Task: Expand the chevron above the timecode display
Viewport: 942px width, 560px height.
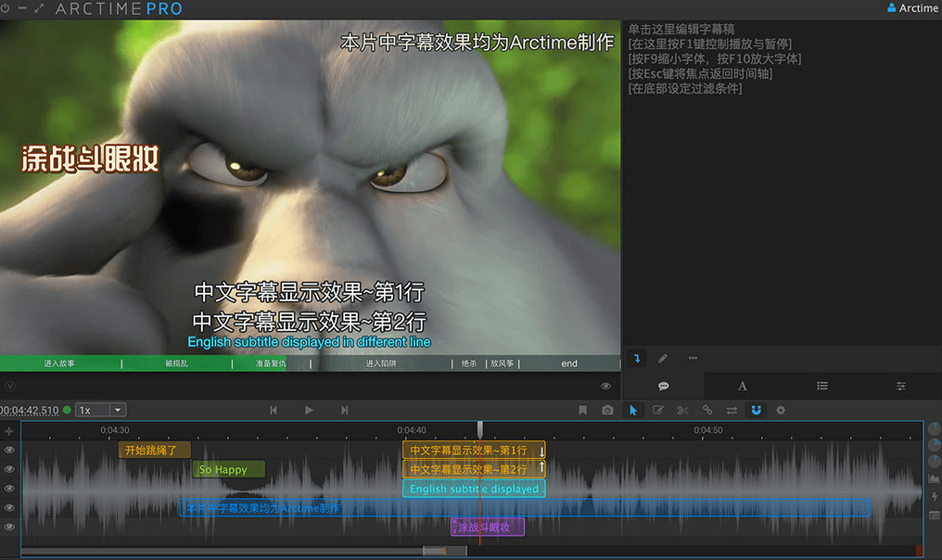Action: click(9, 387)
